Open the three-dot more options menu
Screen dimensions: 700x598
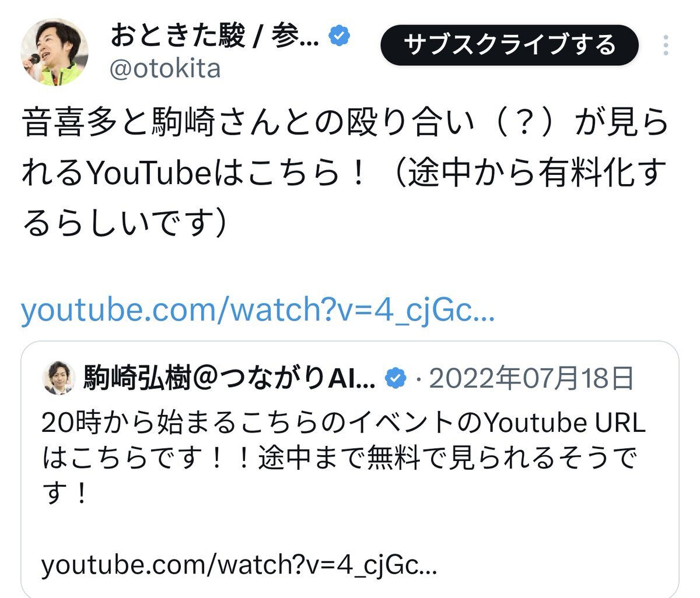[x=666, y=45]
